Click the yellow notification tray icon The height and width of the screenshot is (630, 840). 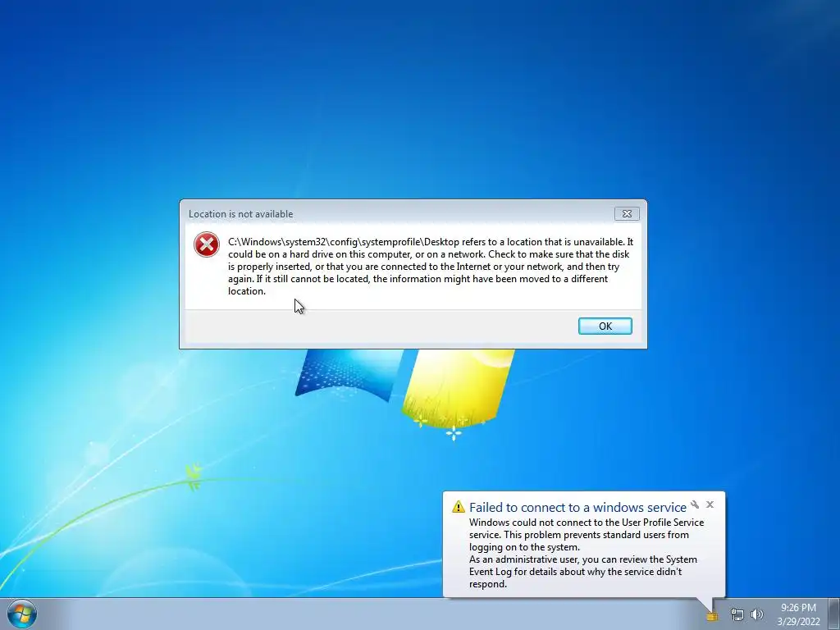coord(712,616)
